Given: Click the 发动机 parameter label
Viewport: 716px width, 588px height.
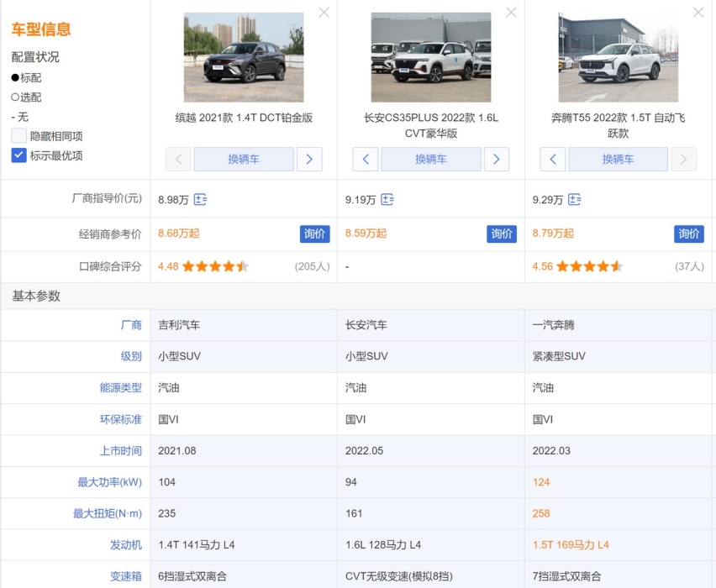Looking at the screenshot, I should coord(125,544).
